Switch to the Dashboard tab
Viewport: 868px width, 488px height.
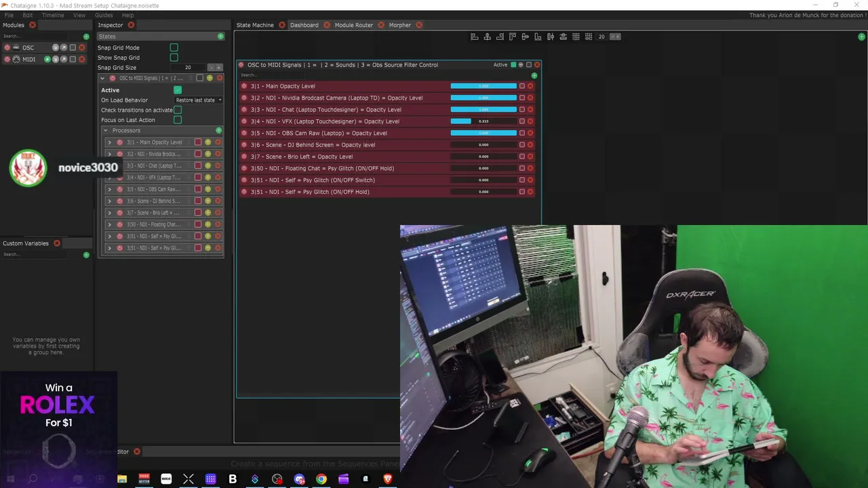[x=304, y=25]
